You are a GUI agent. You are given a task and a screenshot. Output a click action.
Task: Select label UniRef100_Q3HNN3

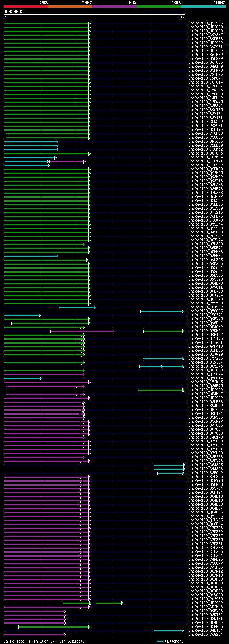click(x=205, y=71)
